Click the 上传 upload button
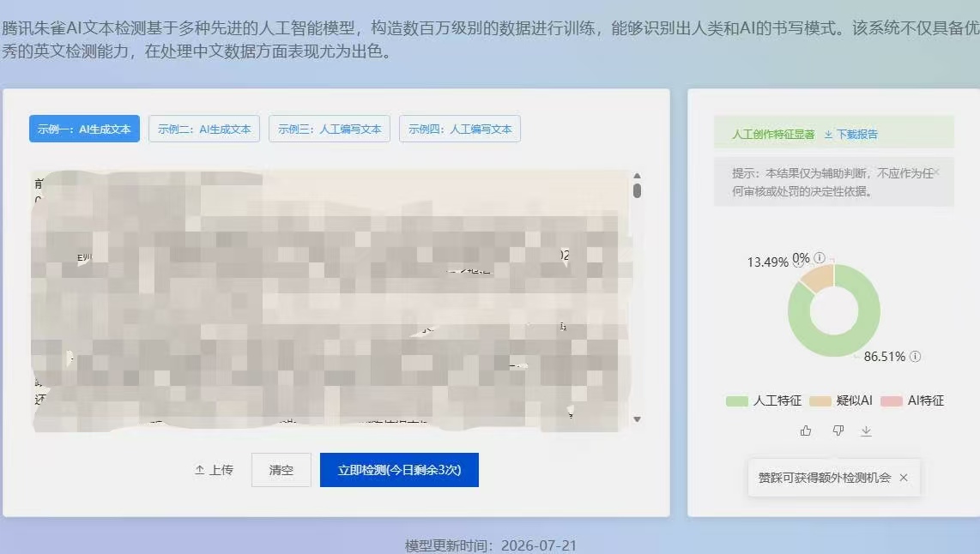The width and height of the screenshot is (980, 554). (x=214, y=470)
